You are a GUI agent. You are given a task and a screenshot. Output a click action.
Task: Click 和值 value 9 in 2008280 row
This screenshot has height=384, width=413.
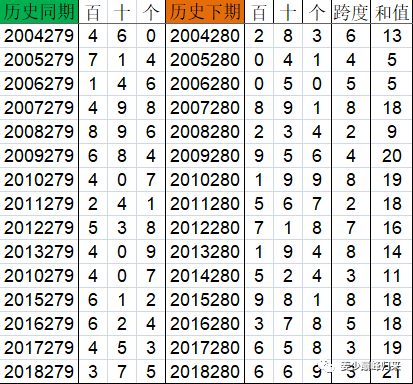(391, 132)
